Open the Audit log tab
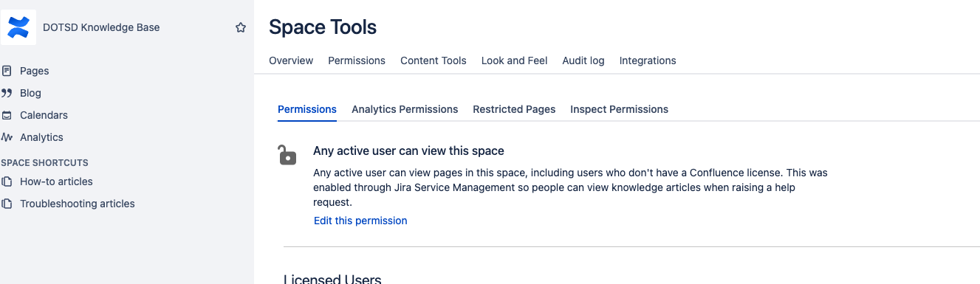Viewport: 980px width, 284px height. click(x=583, y=60)
